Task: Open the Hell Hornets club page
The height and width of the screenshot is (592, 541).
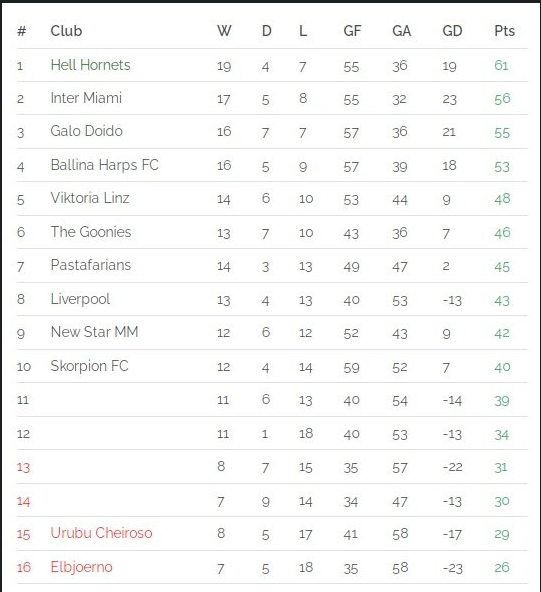Action: point(91,65)
